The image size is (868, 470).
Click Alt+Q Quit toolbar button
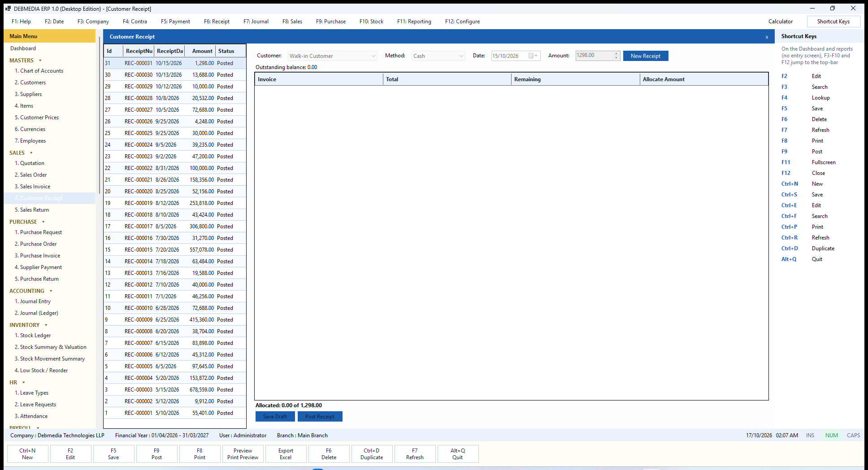point(458,454)
